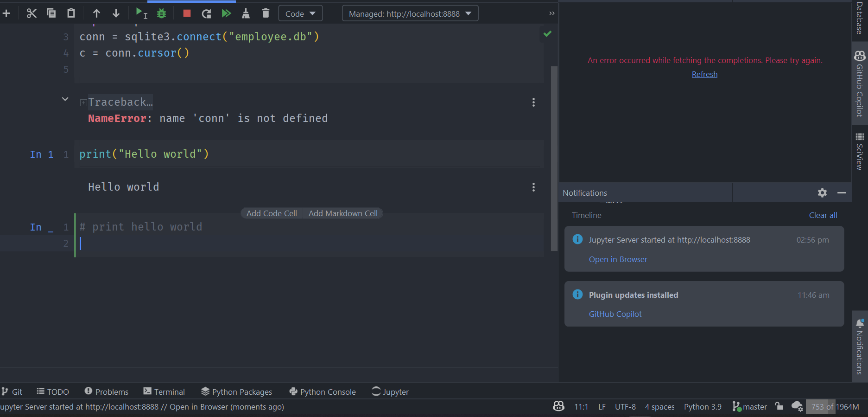Click line position 11:1 indicator

(x=581, y=407)
